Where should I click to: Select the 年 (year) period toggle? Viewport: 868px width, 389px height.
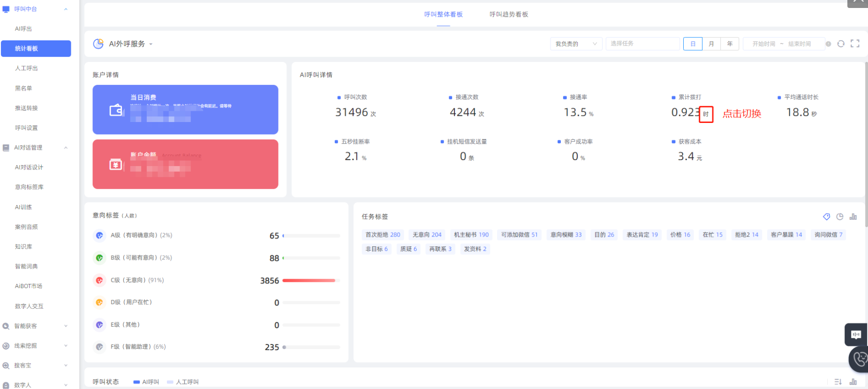pos(730,44)
